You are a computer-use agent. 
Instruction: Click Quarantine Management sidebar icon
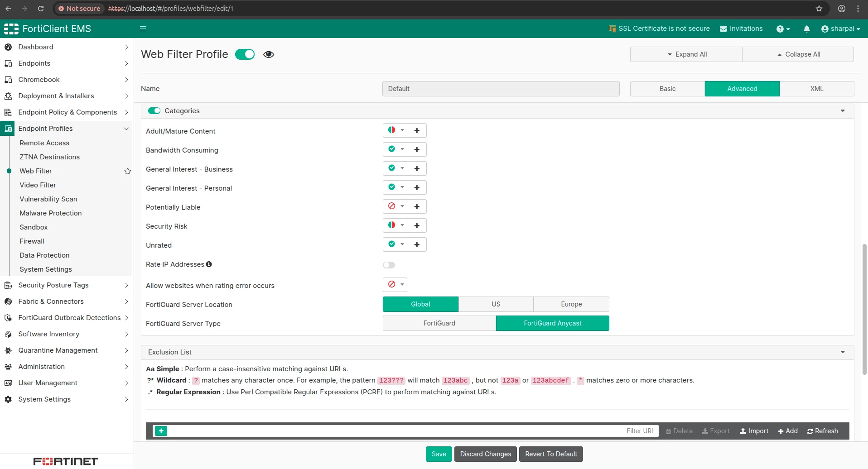point(8,350)
